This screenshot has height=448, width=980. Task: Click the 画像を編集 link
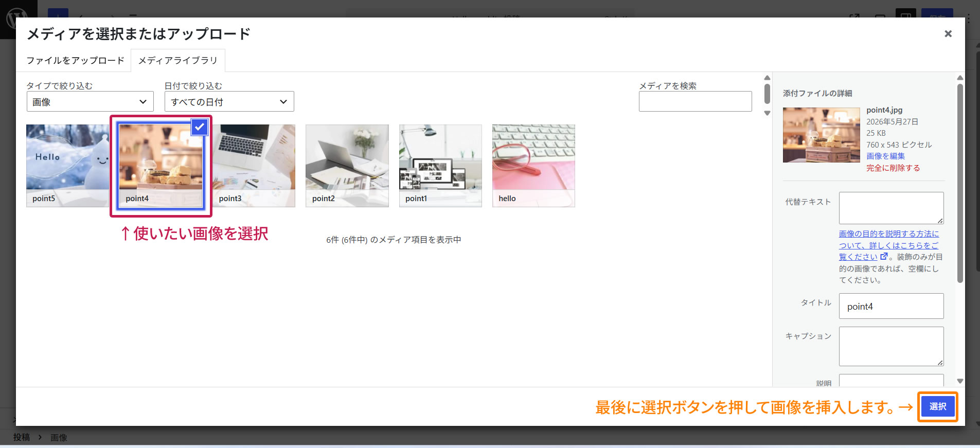pos(885,156)
